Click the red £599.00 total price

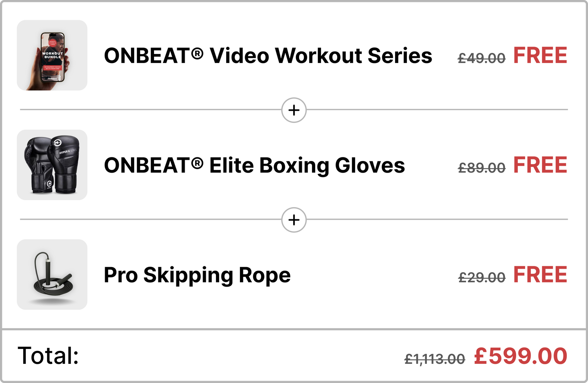pos(521,356)
